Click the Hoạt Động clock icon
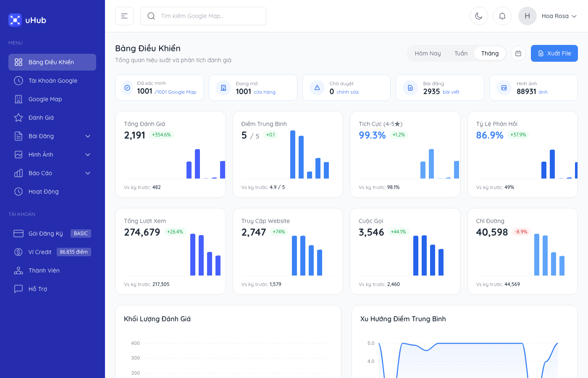Viewport: 588px width, 378px height. [x=18, y=192]
